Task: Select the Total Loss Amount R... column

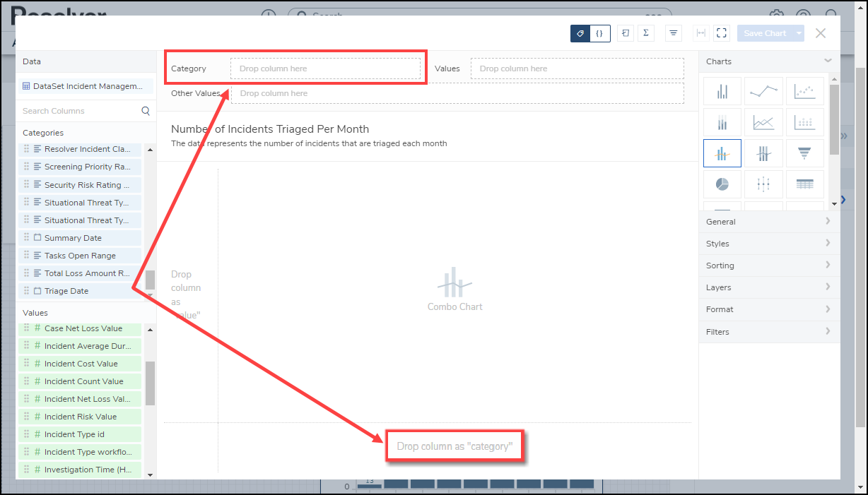Action: point(80,273)
